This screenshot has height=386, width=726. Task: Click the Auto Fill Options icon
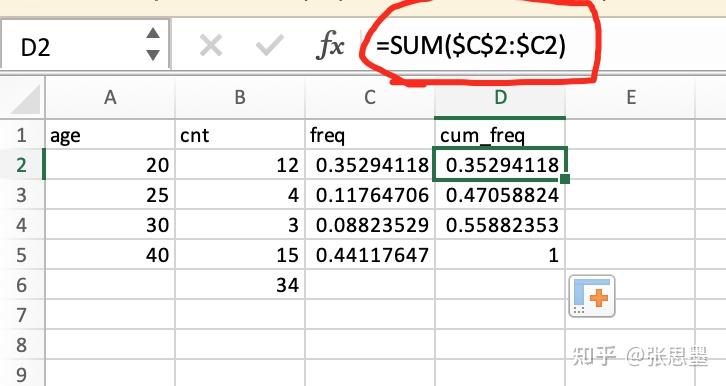(592, 296)
